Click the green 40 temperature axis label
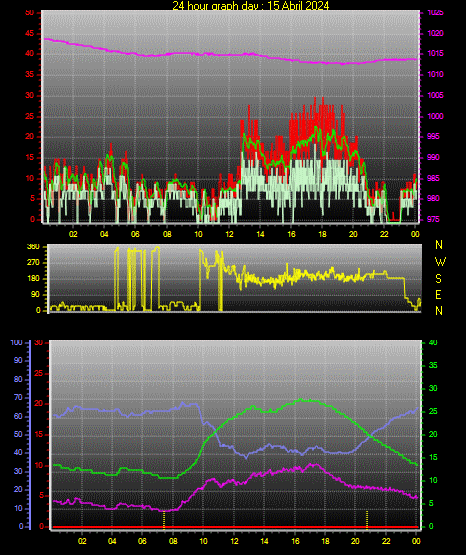 click(x=433, y=343)
